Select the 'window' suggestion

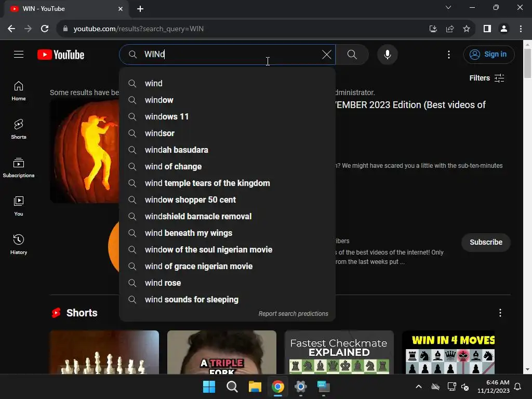[x=228, y=100]
